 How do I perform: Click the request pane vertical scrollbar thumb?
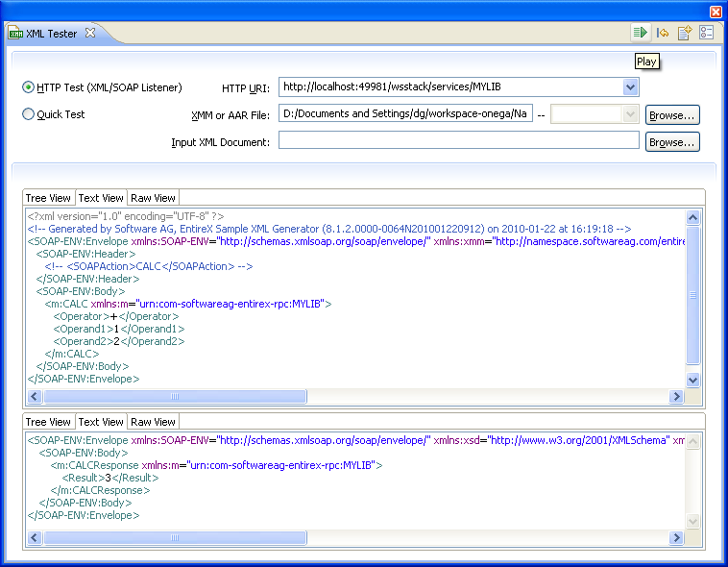(x=692, y=295)
